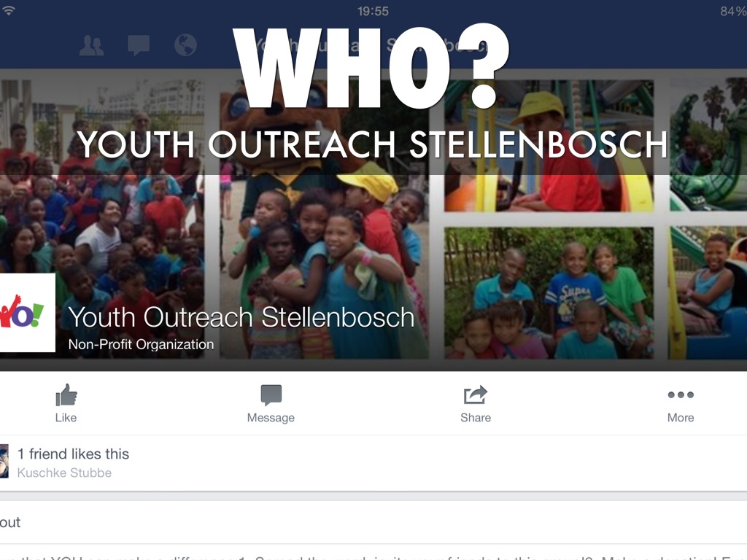View photo of boys by bamboo fence

[549, 293]
